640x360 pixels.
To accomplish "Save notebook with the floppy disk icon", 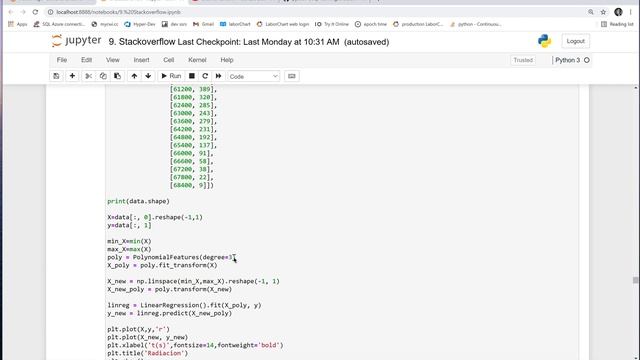I will coord(56,76).
